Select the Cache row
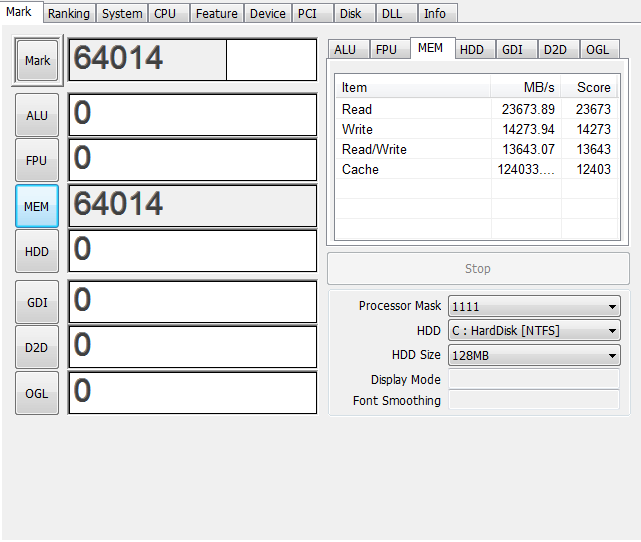 pos(477,169)
